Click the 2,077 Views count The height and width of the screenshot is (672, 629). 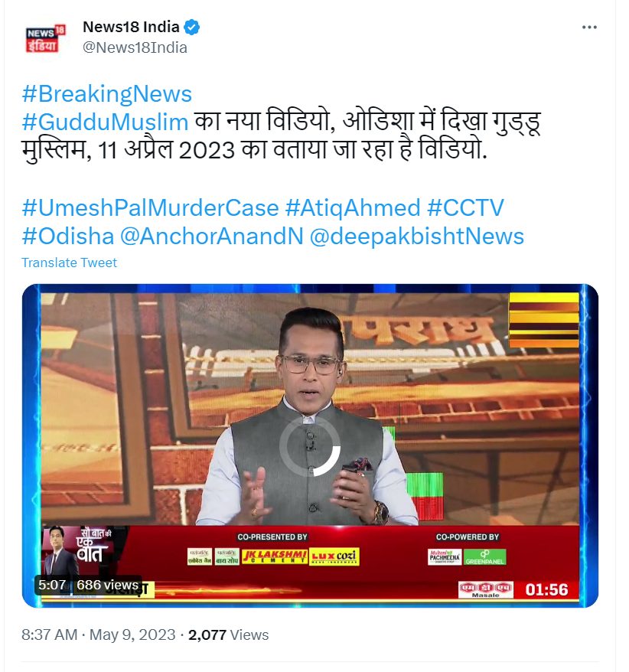pyautogui.click(x=228, y=634)
